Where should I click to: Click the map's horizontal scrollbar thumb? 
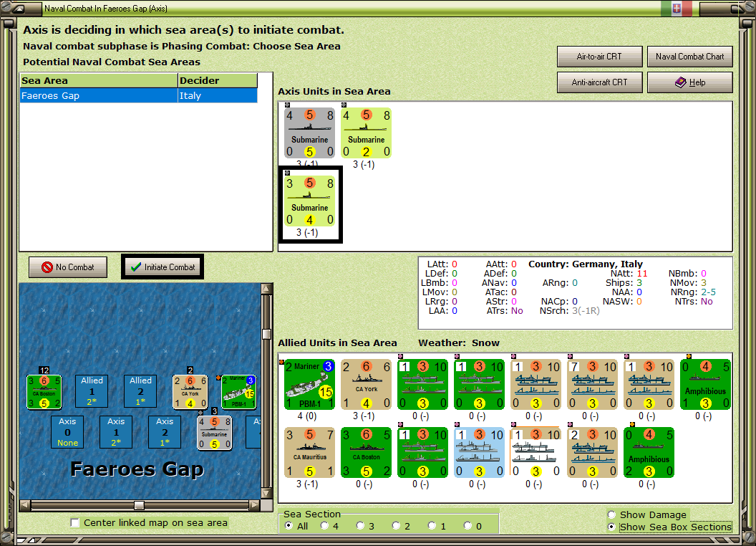pos(140,505)
